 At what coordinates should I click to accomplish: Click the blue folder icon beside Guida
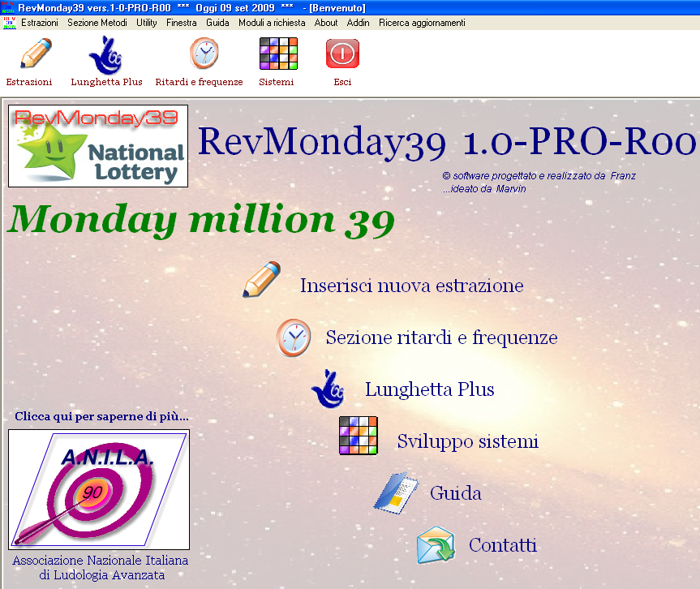pyautogui.click(x=396, y=492)
